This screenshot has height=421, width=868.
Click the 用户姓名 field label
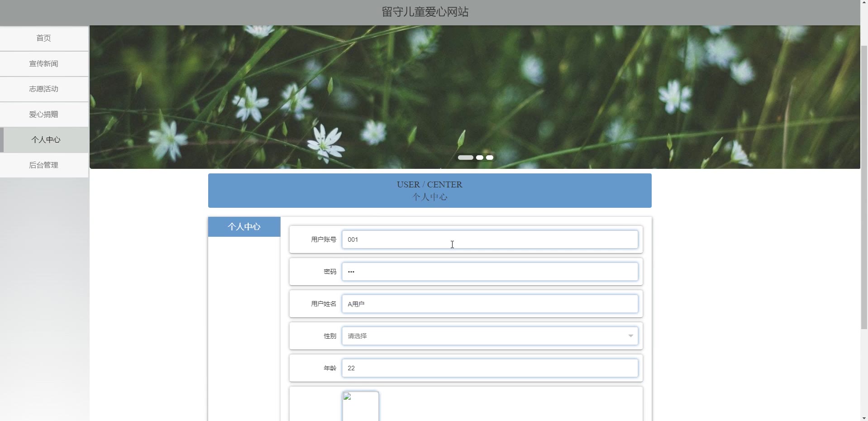pyautogui.click(x=324, y=304)
